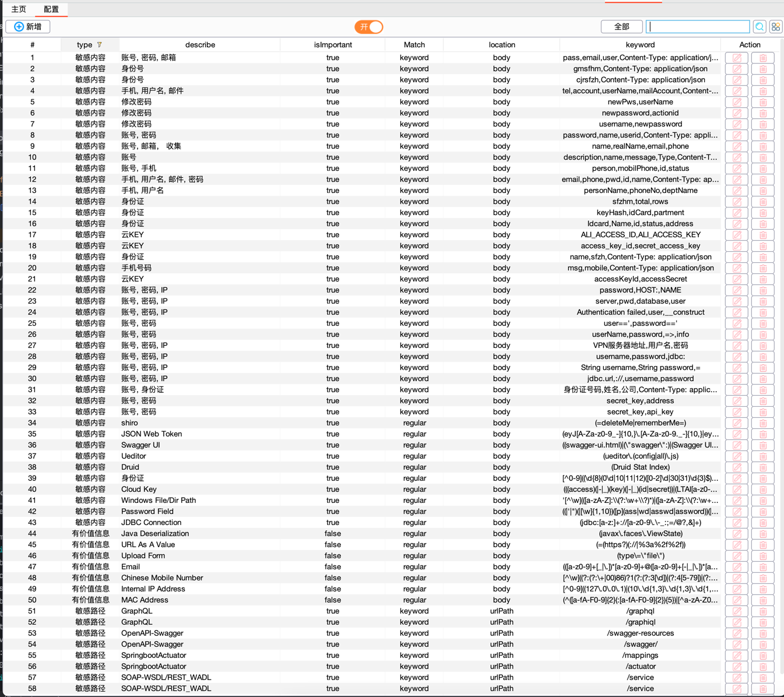Click the 新增 add button
The width and height of the screenshot is (784, 697).
click(28, 27)
